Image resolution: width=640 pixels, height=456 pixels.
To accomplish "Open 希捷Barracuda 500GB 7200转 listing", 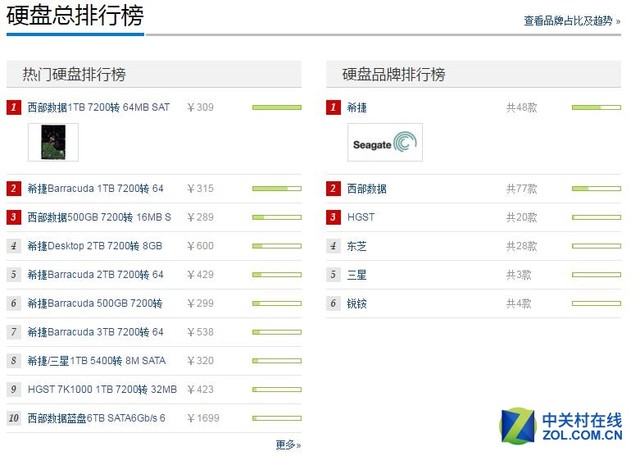I will pyautogui.click(x=95, y=303).
